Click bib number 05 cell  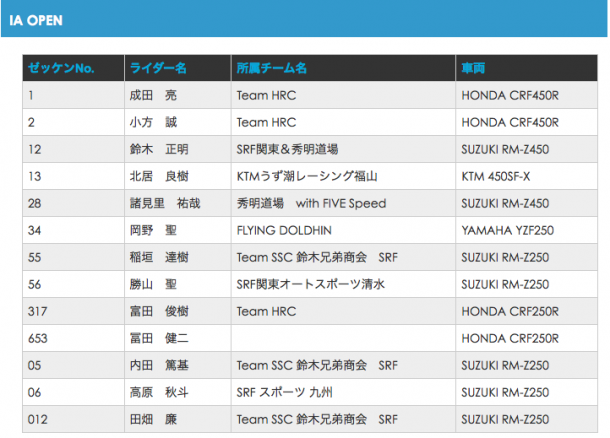[x=74, y=365]
